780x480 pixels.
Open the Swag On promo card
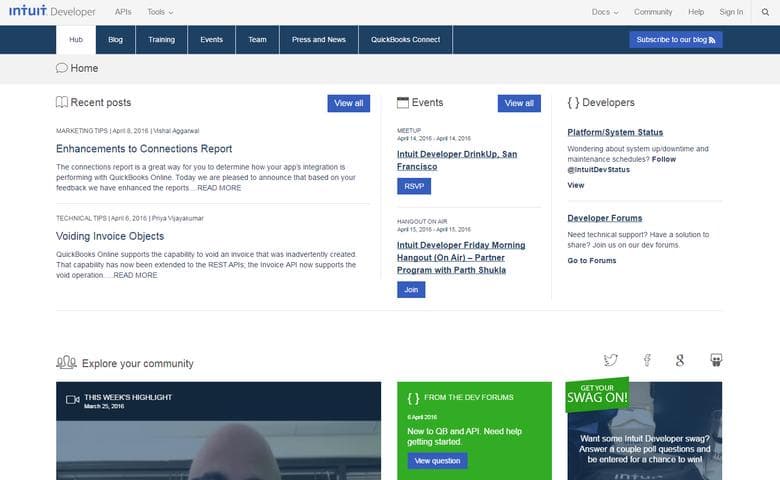click(644, 431)
